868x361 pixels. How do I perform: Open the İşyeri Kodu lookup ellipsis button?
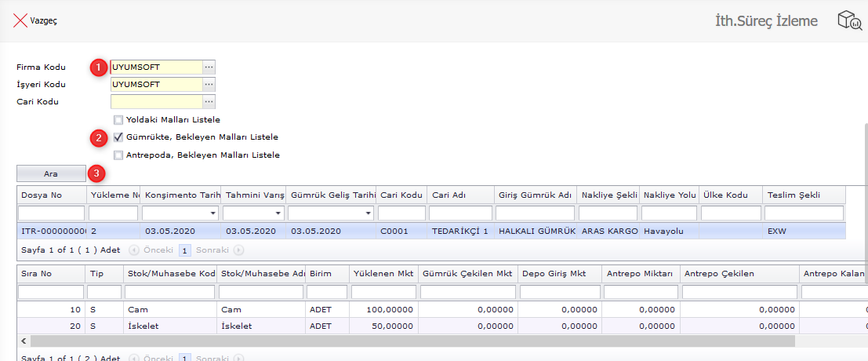pos(209,85)
